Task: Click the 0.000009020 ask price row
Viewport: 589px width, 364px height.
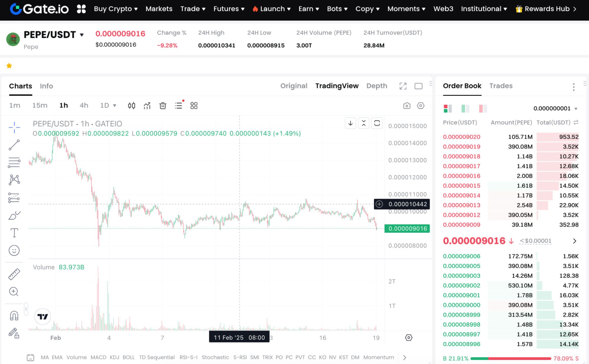Action: (461, 137)
